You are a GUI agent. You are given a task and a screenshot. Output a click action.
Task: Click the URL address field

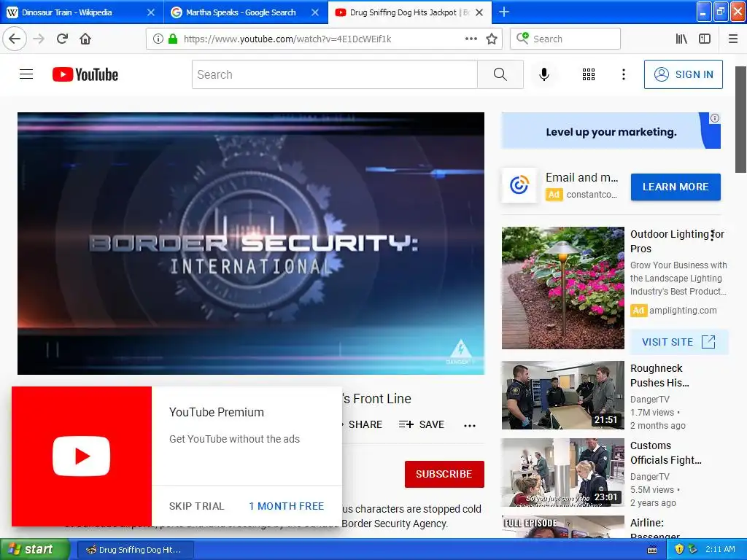324,39
